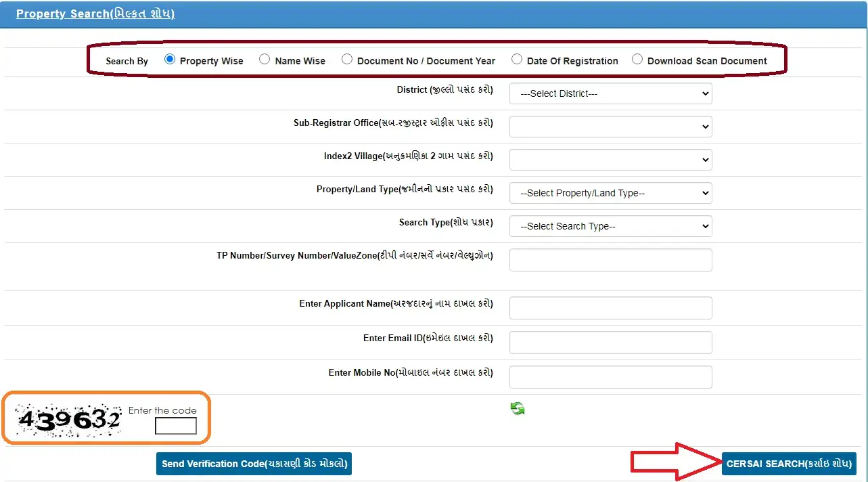Click the green refresh captcha icon
The height and width of the screenshot is (482, 868).
[518, 408]
